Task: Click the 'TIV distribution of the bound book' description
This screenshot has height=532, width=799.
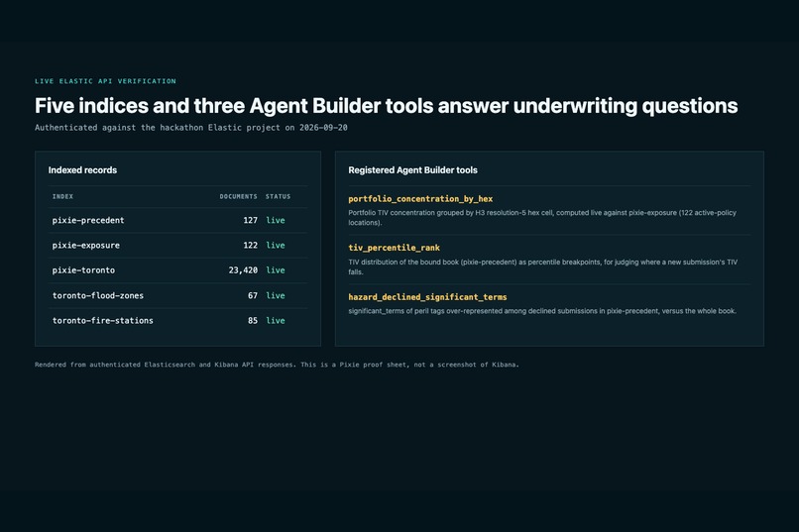Action: (542, 266)
